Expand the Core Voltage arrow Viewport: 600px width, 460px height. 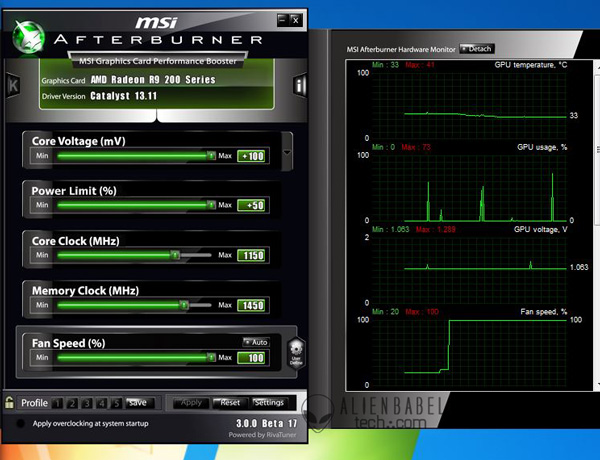[x=287, y=152]
